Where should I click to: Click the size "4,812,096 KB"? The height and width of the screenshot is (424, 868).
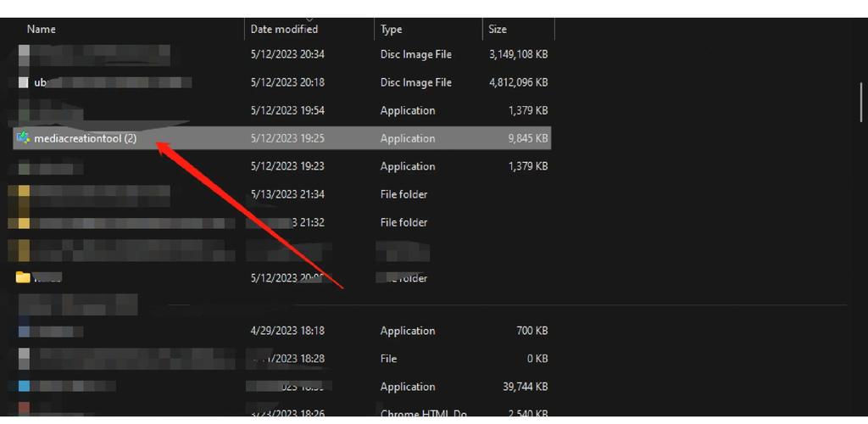pyautogui.click(x=519, y=82)
